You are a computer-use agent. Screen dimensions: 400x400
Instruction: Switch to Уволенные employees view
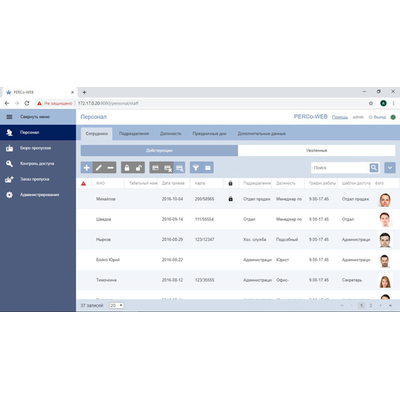point(317,150)
